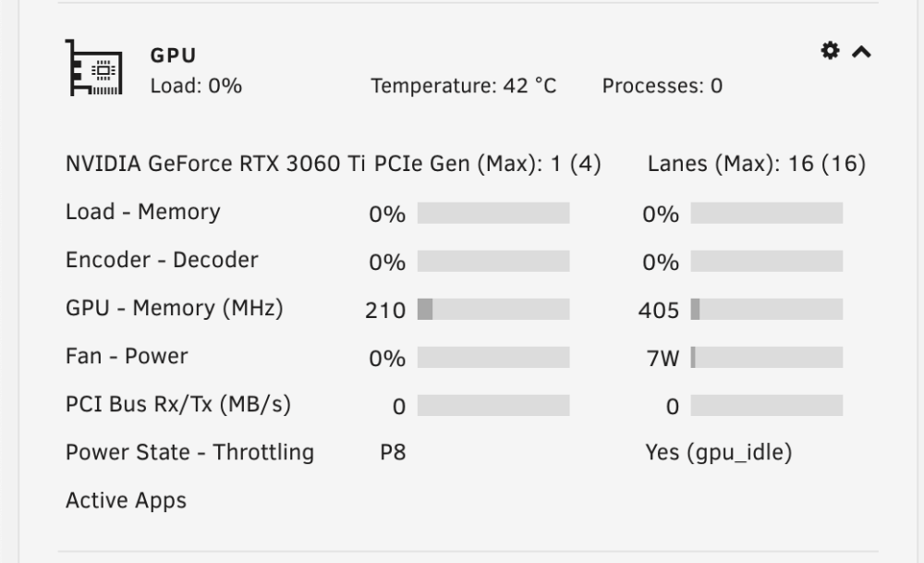The height and width of the screenshot is (563, 924).
Task: Click the Encoder usage bar
Action: 493,261
